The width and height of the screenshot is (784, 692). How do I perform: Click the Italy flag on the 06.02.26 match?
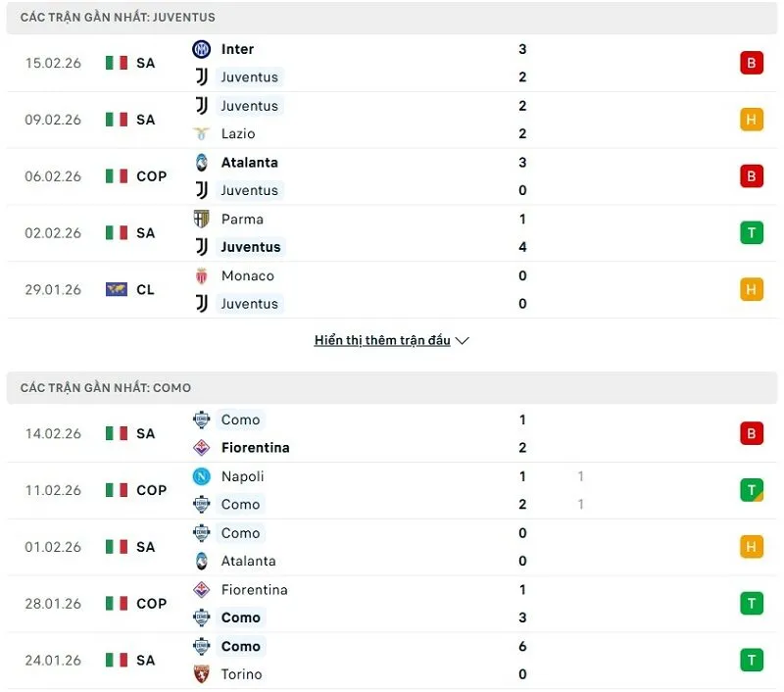(117, 176)
